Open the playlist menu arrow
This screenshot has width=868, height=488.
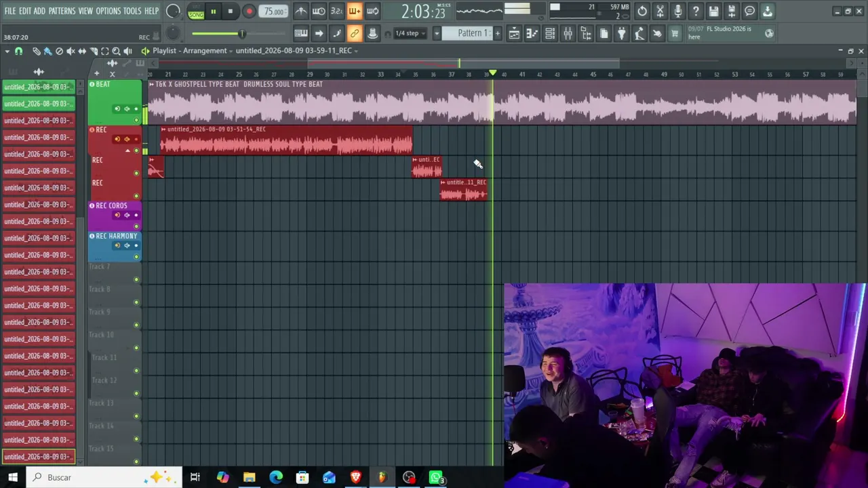[7, 51]
